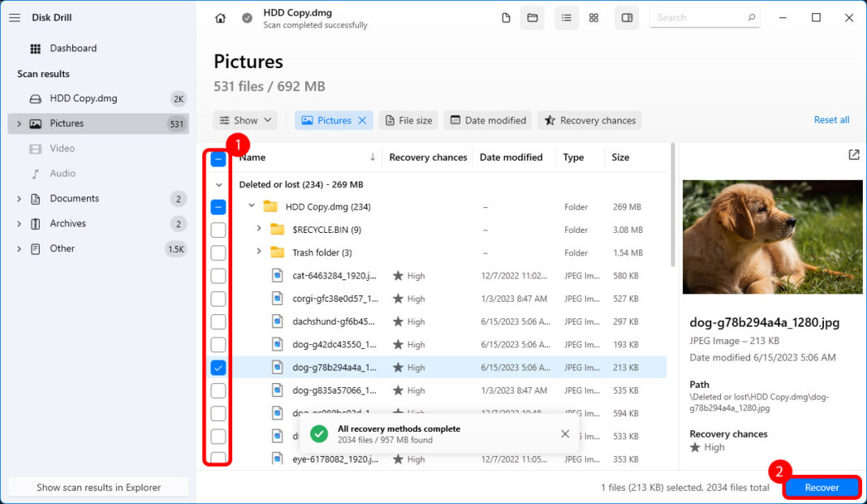
Task: Open the Show filter dropdown
Action: pos(244,120)
